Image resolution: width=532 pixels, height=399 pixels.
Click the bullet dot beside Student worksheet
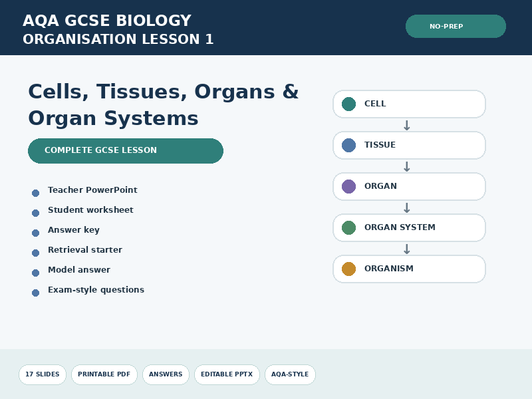(36, 213)
